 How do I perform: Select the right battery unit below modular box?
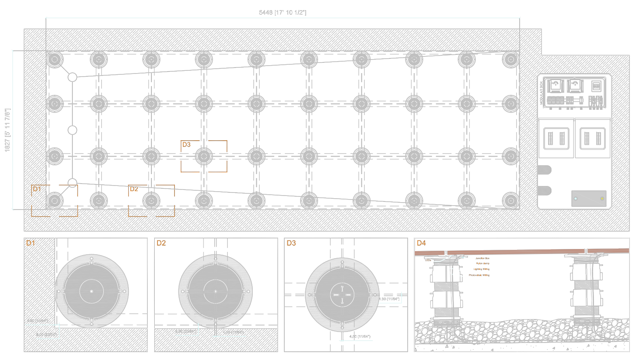point(593,138)
